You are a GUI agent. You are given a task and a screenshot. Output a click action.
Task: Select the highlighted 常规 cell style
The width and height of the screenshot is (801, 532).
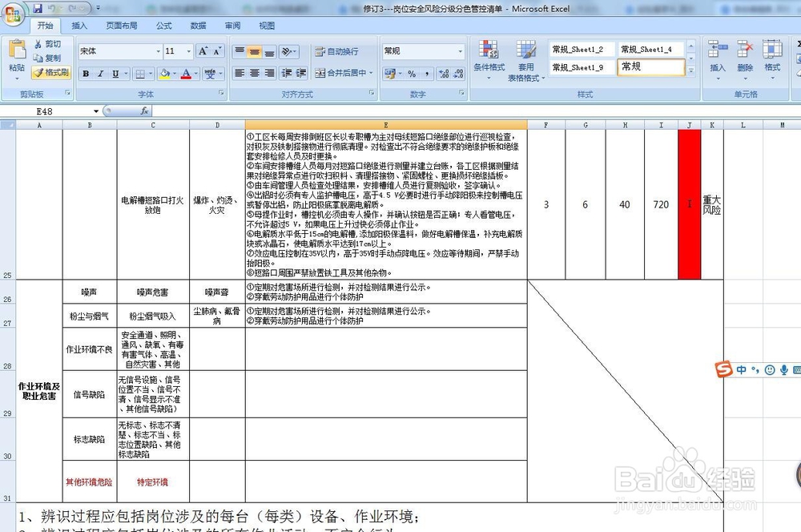pyautogui.click(x=650, y=67)
